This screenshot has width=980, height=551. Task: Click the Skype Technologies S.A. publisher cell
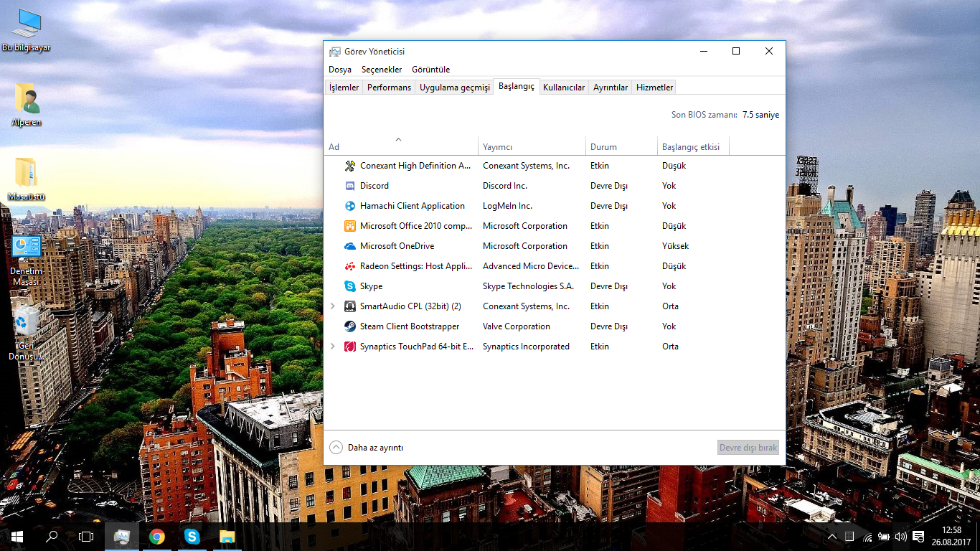point(528,286)
